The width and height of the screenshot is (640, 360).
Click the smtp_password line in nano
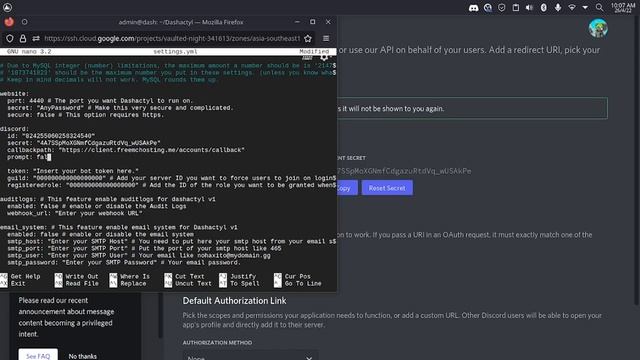[x=124, y=262]
